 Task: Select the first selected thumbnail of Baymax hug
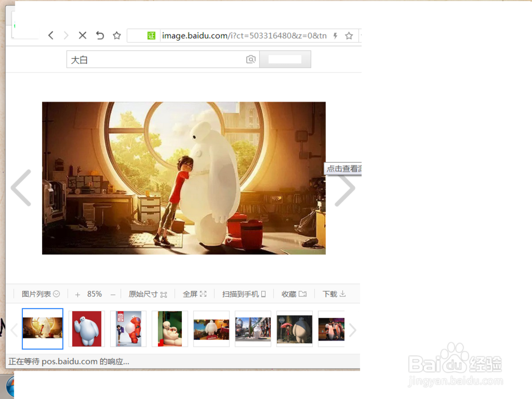pyautogui.click(x=43, y=328)
